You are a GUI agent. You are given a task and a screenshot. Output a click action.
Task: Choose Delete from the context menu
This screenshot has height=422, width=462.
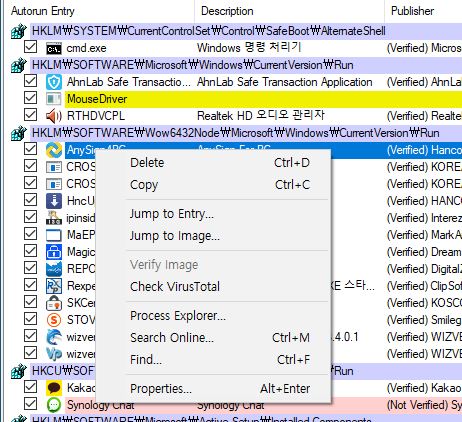pos(213,163)
